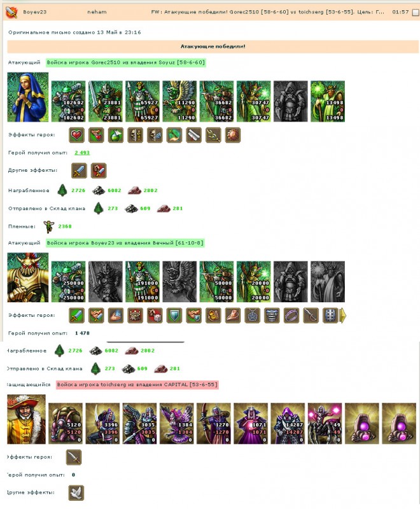Open the hero experience link 2 493
The image size is (420, 509).
click(82, 153)
